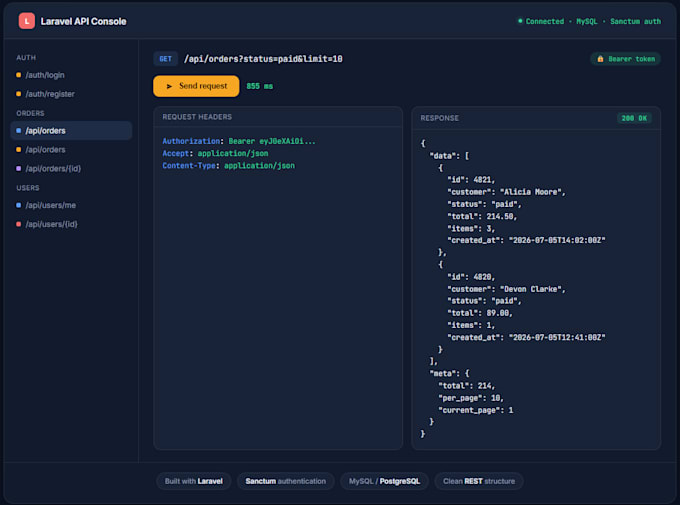
Task: Click the "data": [ line
Action: click(x=449, y=156)
